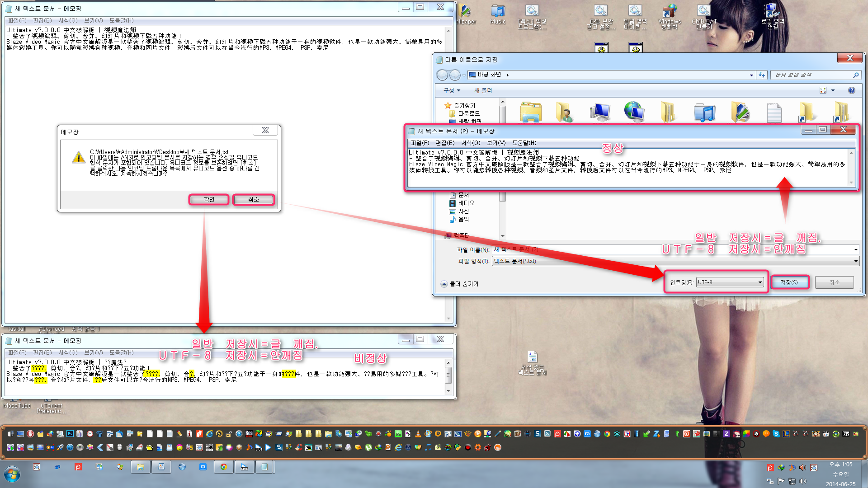Click 새 폴더 to create a folder
Image resolution: width=868 pixels, height=488 pixels.
coord(483,90)
